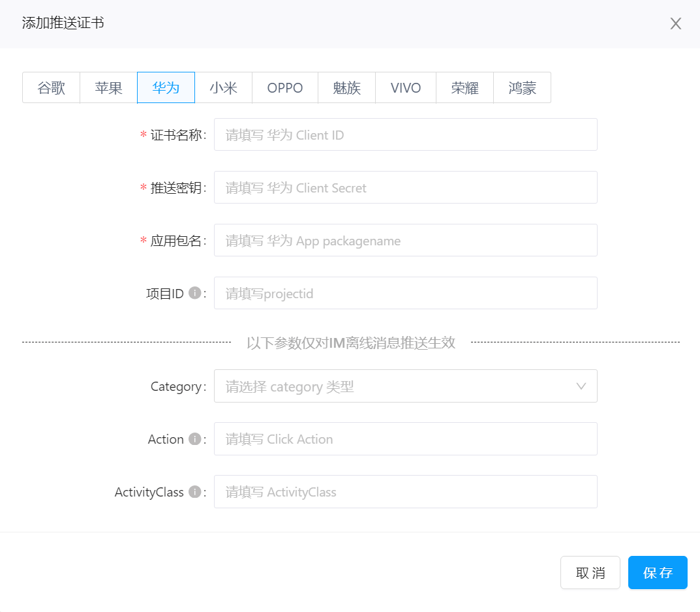Open the 小米 tab
Screen dimensions: 700x612
[223, 88]
